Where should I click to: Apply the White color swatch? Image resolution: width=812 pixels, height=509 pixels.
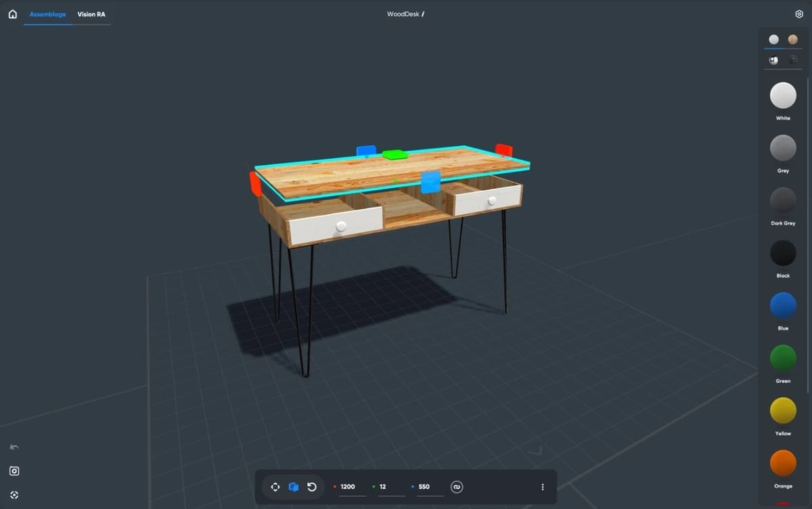coord(783,95)
